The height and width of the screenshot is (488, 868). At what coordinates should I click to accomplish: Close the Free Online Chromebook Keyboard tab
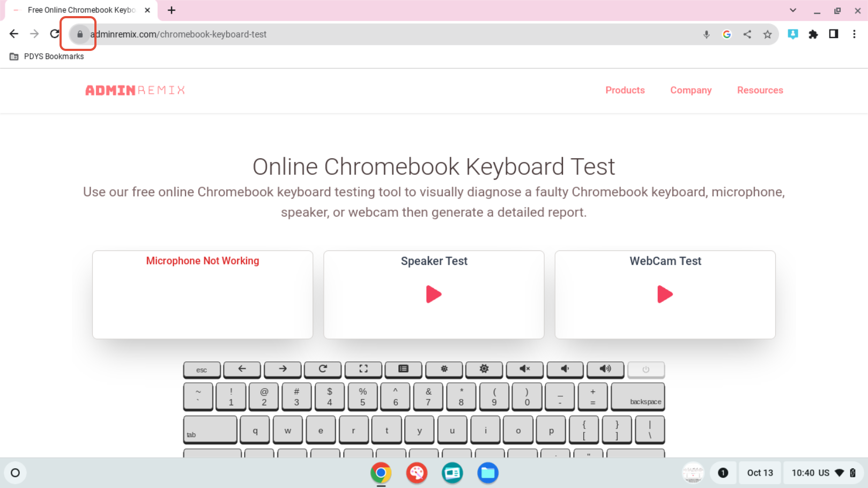(x=147, y=10)
